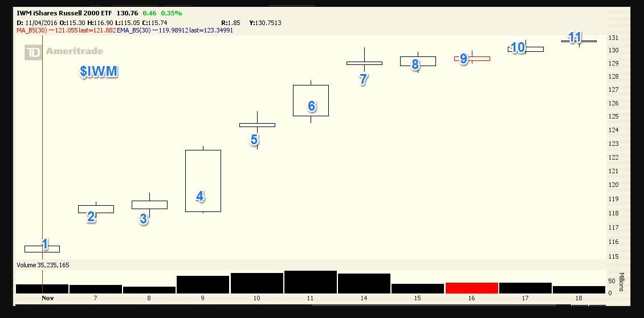Click the volume bar for date 17
The width and height of the screenshot is (644, 318).
coord(525,288)
